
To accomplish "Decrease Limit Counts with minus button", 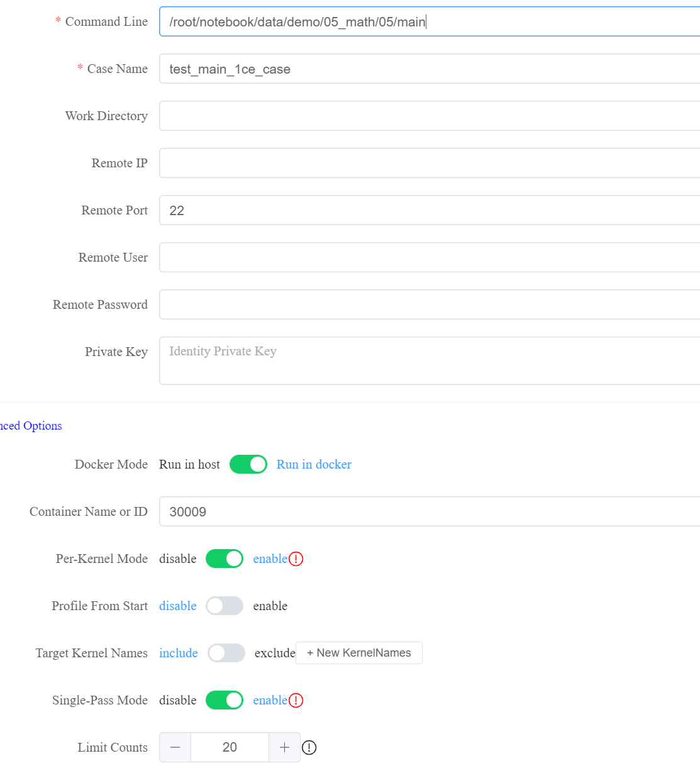I will (175, 747).
